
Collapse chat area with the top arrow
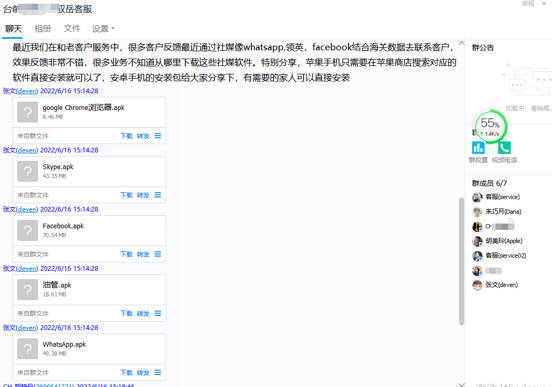coord(461,43)
